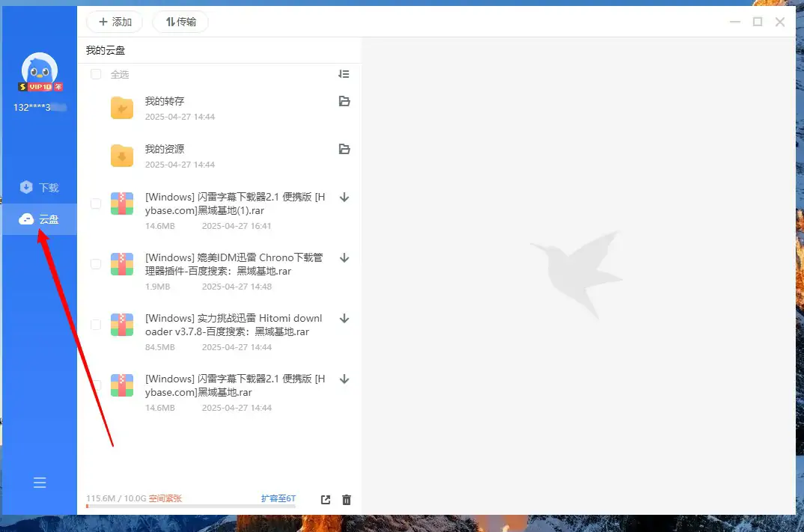
Task: Download the Chrono下载管理器插件 rar file
Action: [x=344, y=258]
